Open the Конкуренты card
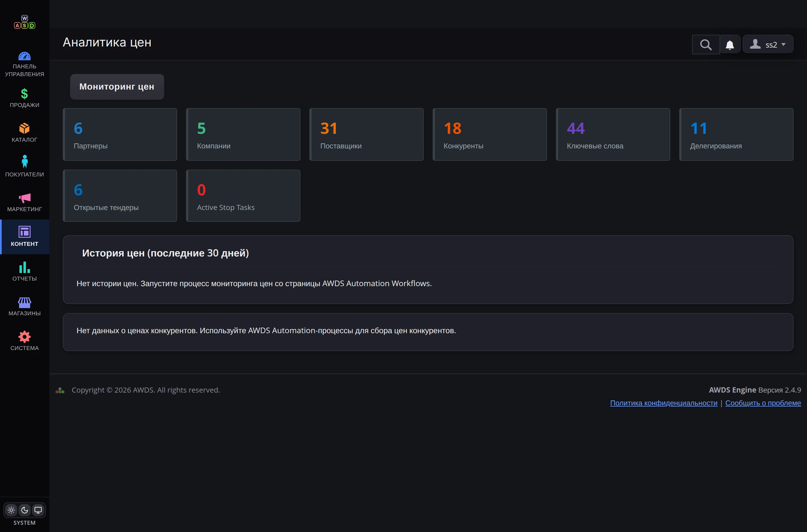Viewport: 807px width, 532px height. (x=490, y=134)
